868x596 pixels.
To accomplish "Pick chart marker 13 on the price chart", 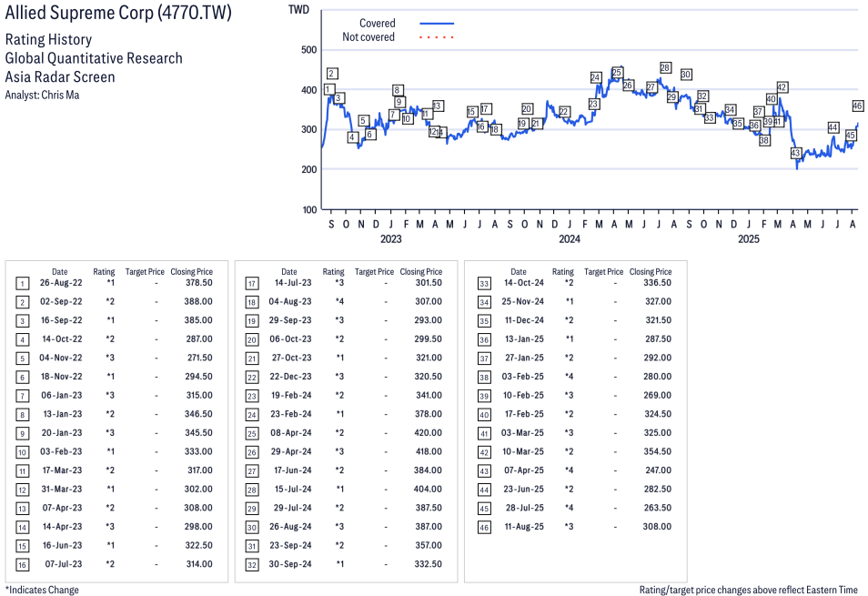I will click(438, 106).
